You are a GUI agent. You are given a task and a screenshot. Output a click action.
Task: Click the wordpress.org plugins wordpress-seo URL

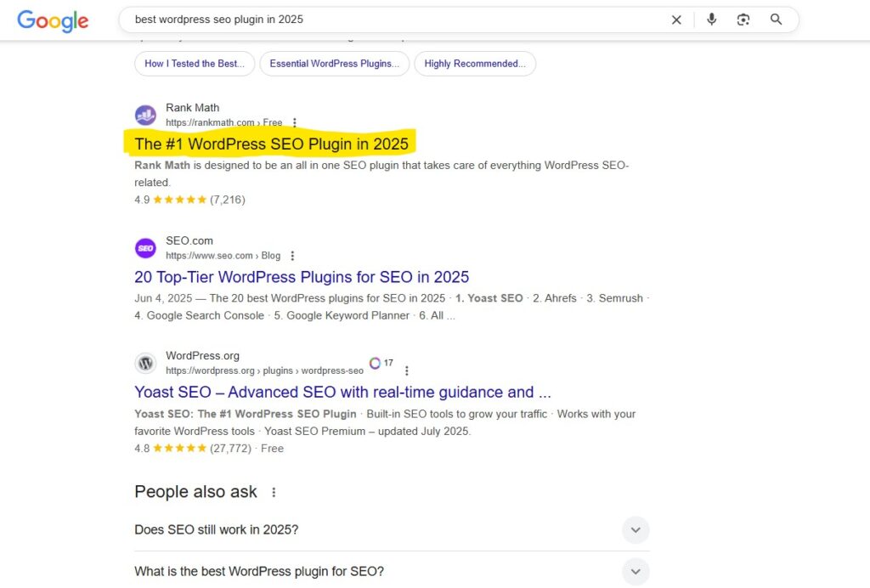[264, 370]
